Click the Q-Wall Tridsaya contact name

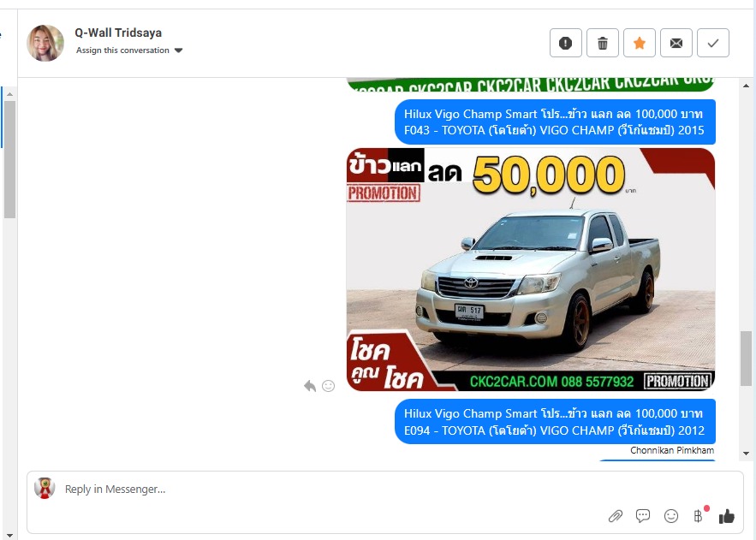pos(118,33)
